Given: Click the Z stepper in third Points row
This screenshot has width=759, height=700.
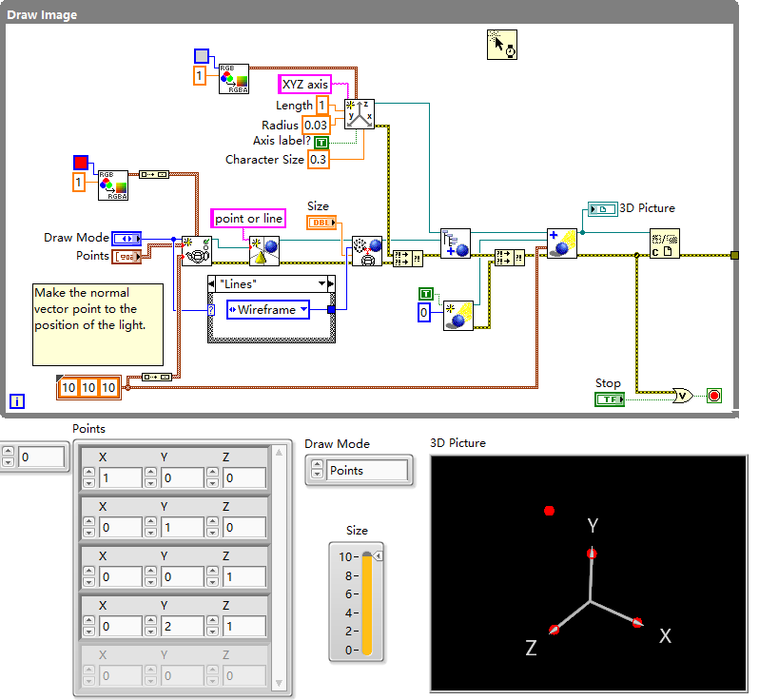Looking at the screenshot, I should (212, 576).
